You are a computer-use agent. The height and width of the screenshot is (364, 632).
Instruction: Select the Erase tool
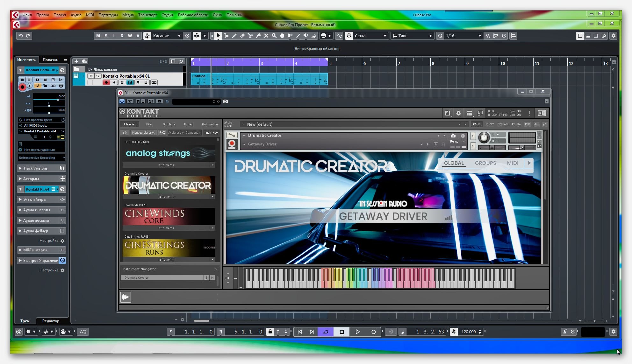click(242, 36)
